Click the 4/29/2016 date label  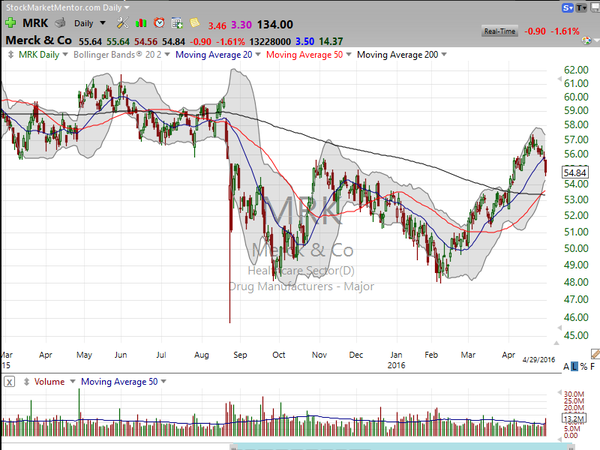coord(539,360)
